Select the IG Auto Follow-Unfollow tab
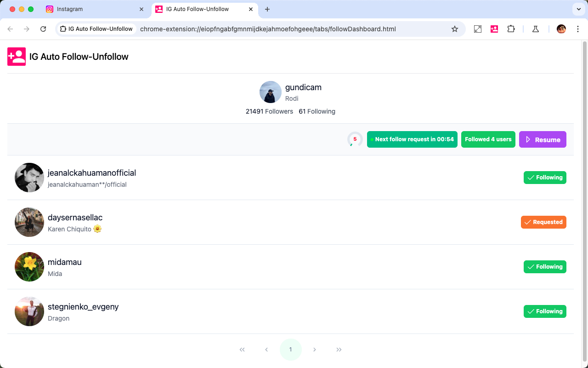This screenshot has width=588, height=368. (x=205, y=9)
